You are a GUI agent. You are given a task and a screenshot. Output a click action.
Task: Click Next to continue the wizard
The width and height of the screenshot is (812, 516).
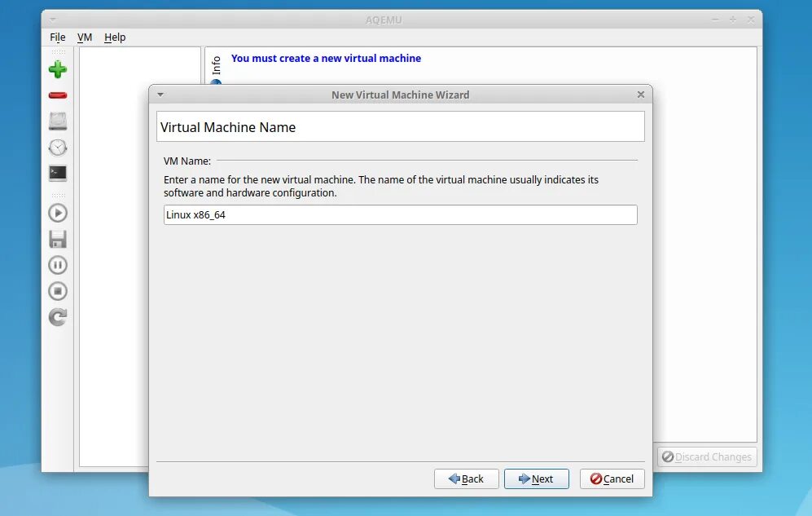537,479
